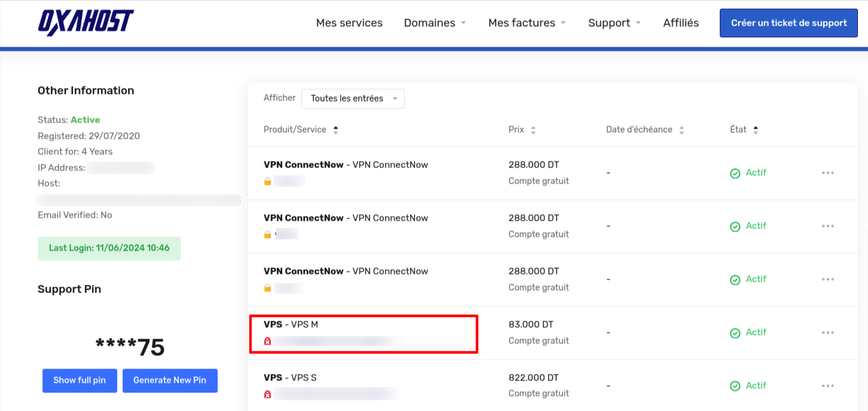Click Créer un ticket de support button

pyautogui.click(x=788, y=23)
